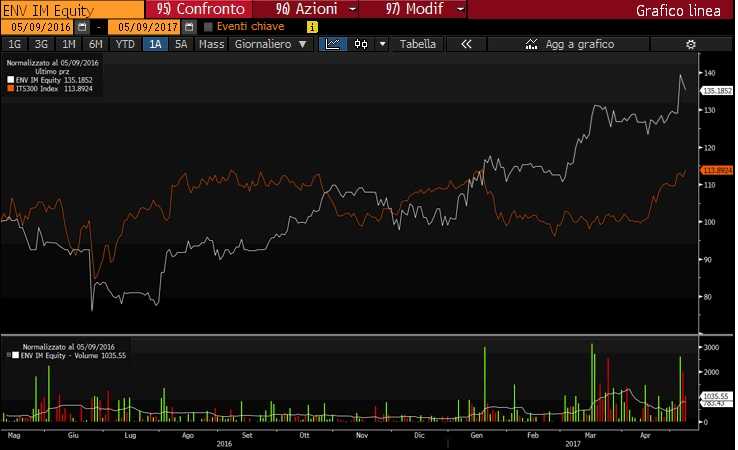Open the 95) Confronto menu
738x450 pixels.
click(x=199, y=9)
